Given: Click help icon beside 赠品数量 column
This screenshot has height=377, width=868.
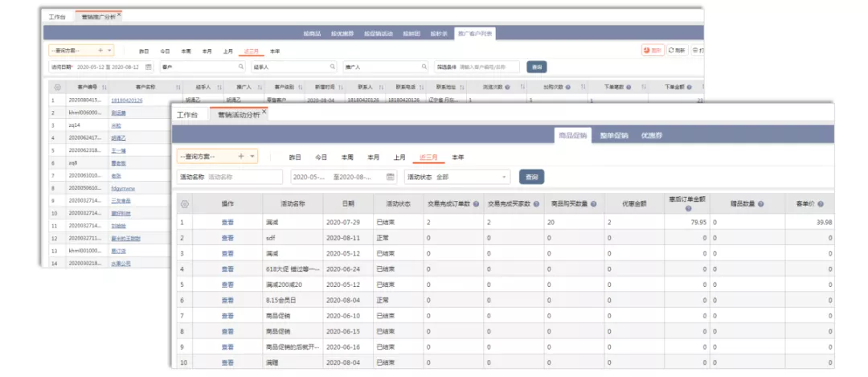Looking at the screenshot, I should [761, 204].
